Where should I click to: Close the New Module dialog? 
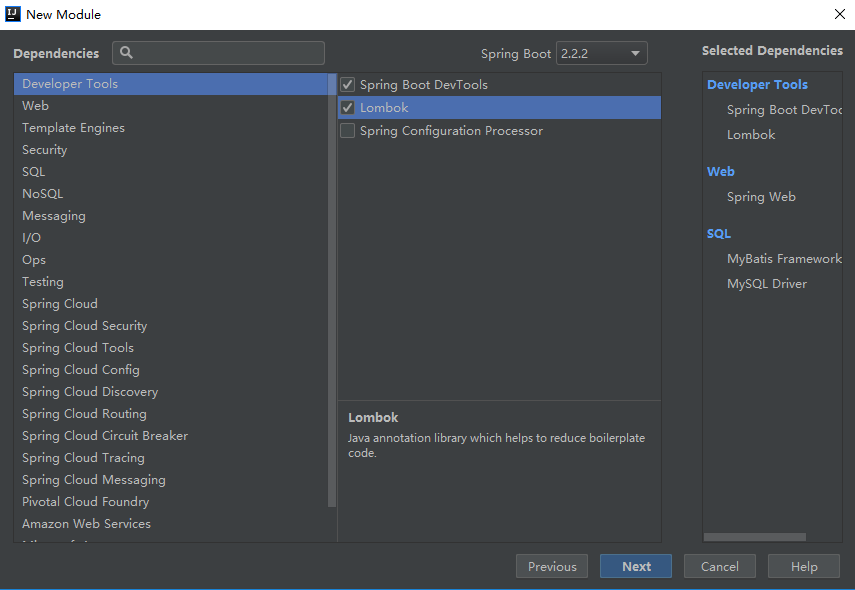[840, 14]
